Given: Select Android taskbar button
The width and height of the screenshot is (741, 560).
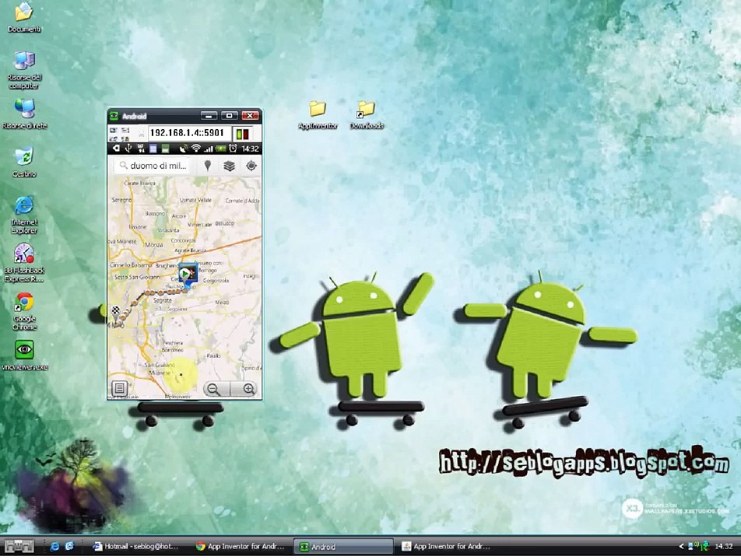Looking at the screenshot, I should [x=343, y=547].
